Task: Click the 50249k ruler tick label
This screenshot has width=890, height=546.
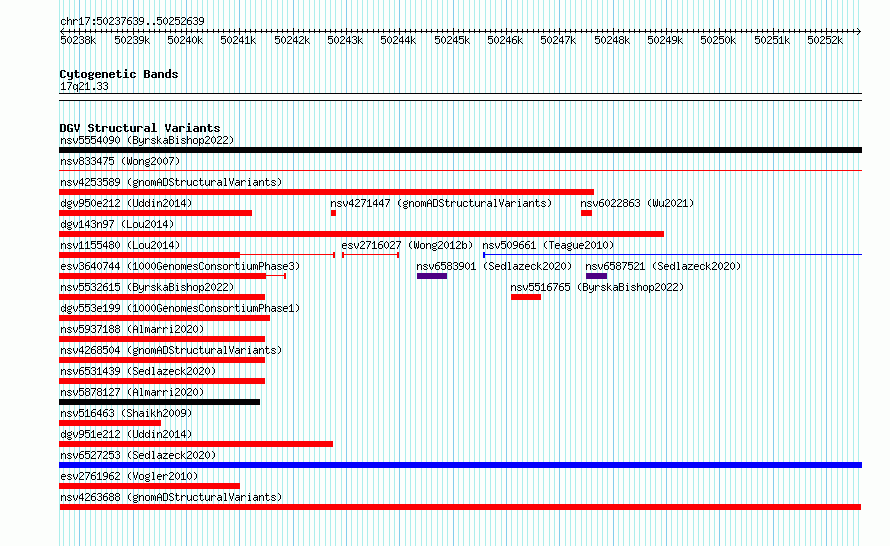Action: (x=665, y=41)
